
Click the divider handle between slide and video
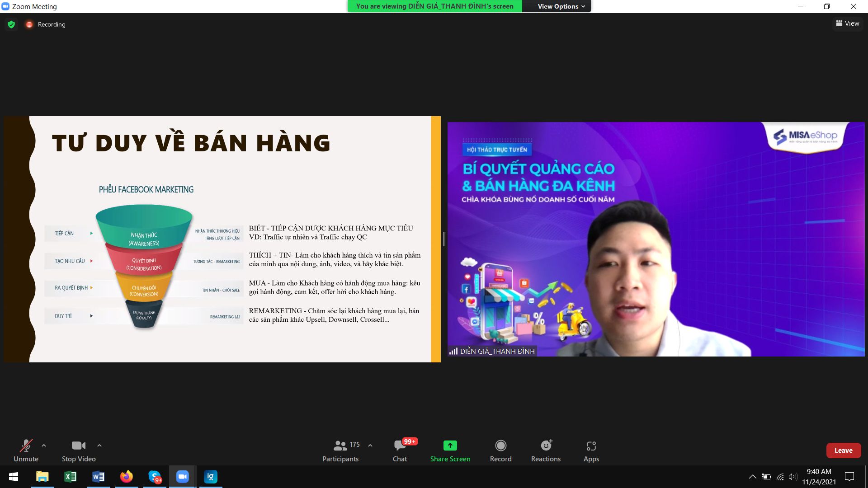pyautogui.click(x=444, y=239)
